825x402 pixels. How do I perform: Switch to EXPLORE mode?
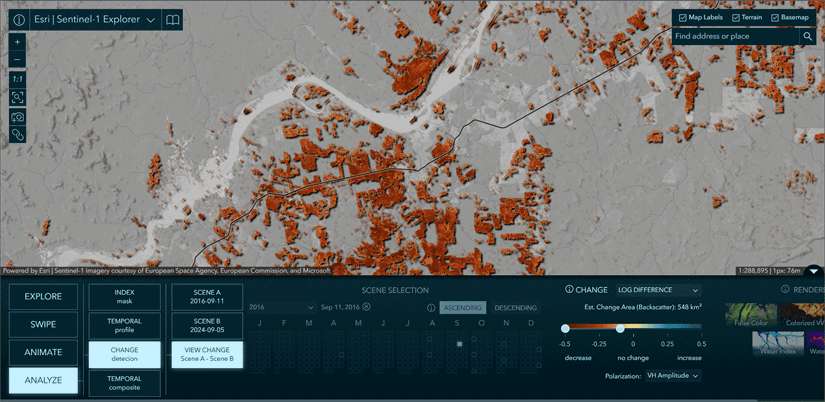[43, 297]
